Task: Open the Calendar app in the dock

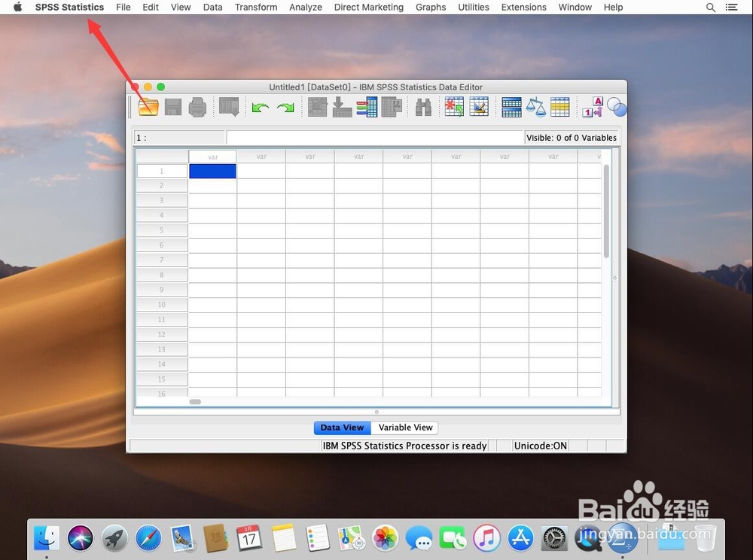Action: tap(249, 537)
